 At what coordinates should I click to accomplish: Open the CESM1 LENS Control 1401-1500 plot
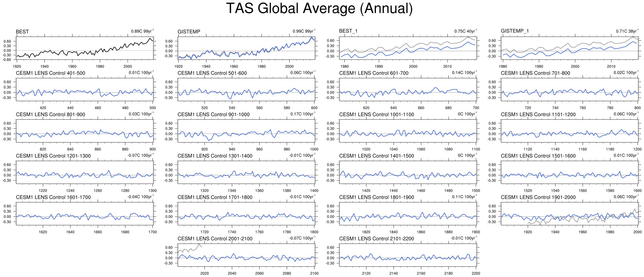(408, 172)
